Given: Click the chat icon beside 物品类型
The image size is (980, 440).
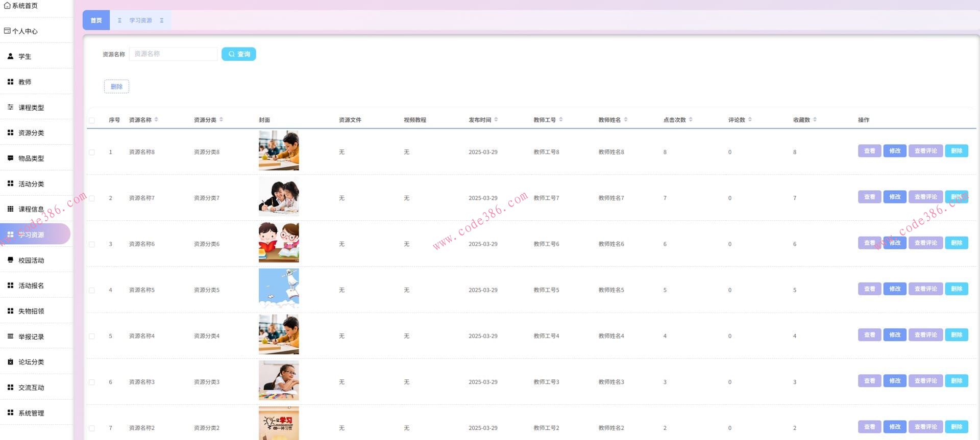Looking at the screenshot, I should coord(10,158).
